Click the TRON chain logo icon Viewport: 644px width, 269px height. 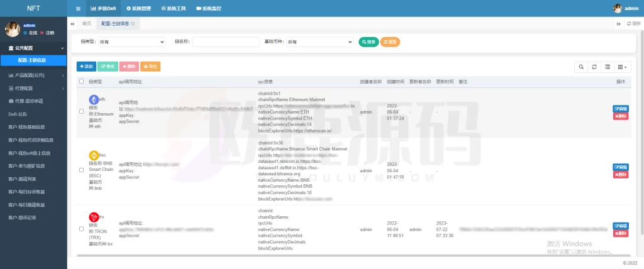94,217
